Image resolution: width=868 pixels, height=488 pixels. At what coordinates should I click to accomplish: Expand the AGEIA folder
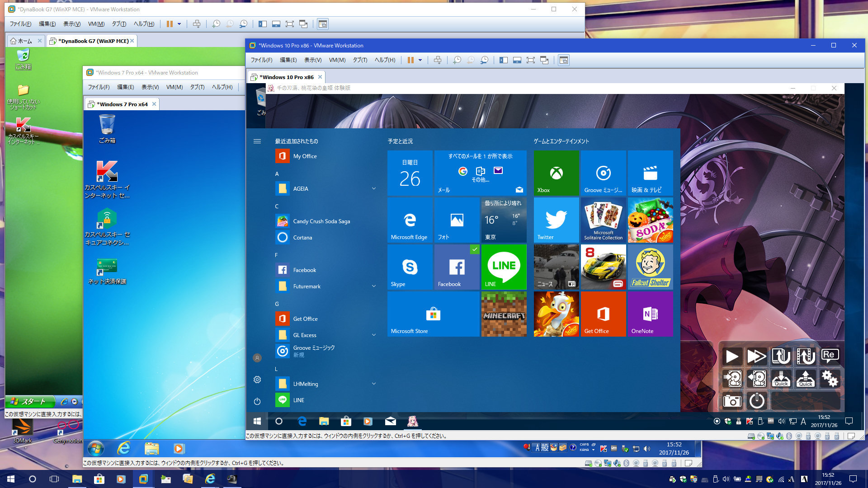[x=373, y=188]
